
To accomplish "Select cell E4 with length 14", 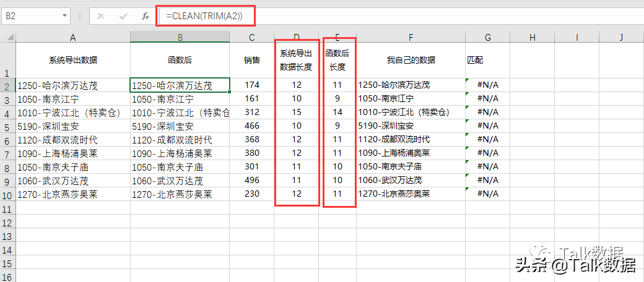I will 337,113.
